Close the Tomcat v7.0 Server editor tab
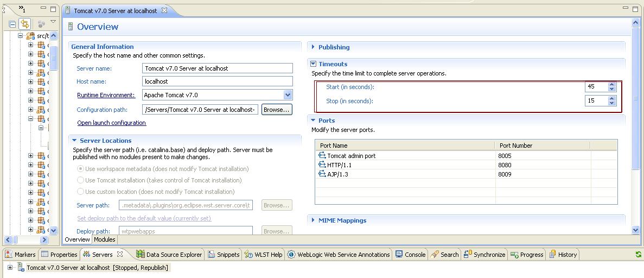The height and width of the screenshot is (278, 644). click(x=164, y=11)
